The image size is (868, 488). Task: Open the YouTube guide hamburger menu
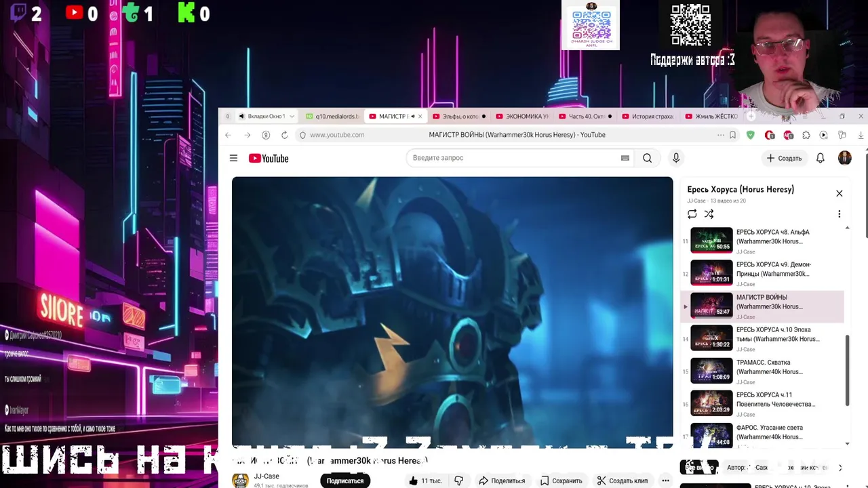233,158
